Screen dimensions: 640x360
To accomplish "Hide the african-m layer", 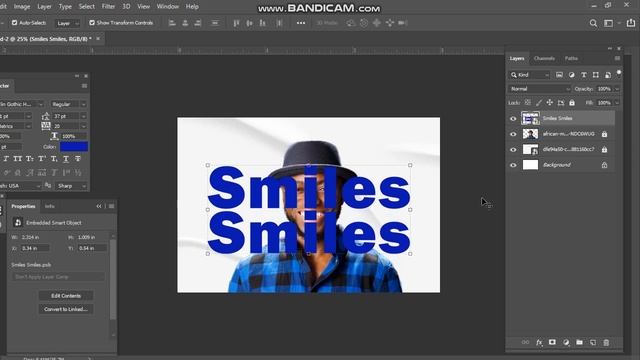I will click(x=513, y=134).
